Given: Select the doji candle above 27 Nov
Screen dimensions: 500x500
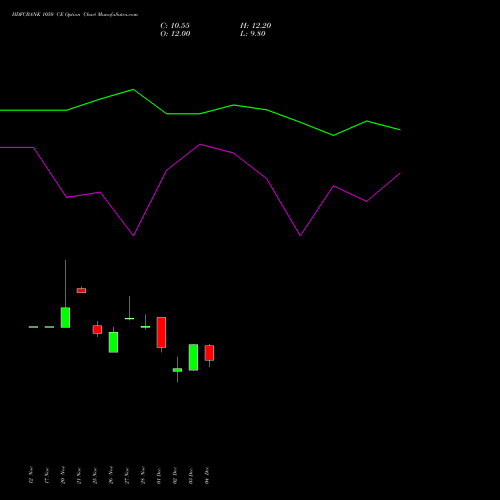Looking at the screenshot, I should (x=129, y=319).
